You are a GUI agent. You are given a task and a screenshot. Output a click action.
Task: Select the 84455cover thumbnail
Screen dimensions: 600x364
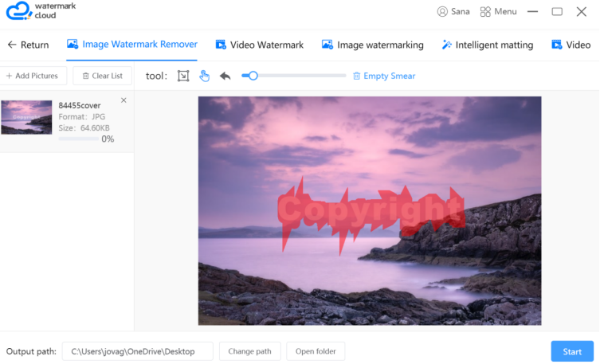pos(26,117)
